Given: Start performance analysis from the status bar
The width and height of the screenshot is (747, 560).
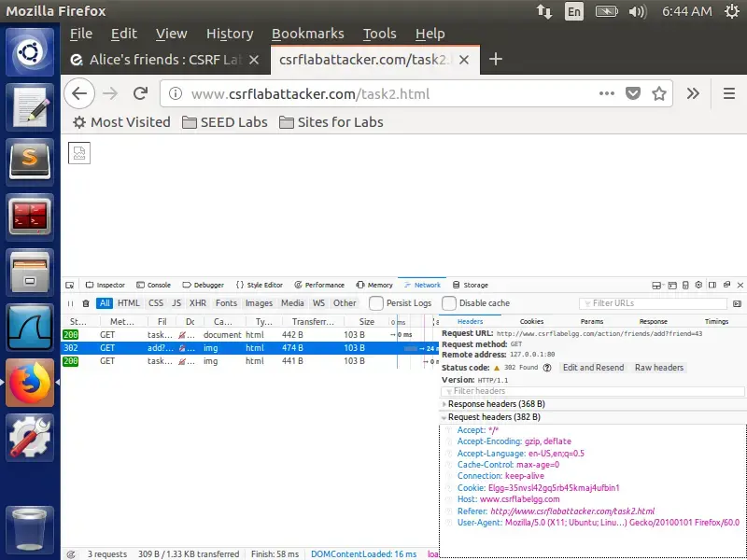Looking at the screenshot, I should coord(71,554).
